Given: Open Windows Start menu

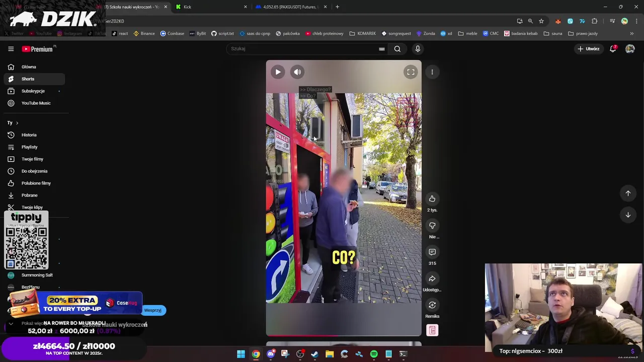Looking at the screenshot, I should click(241, 354).
